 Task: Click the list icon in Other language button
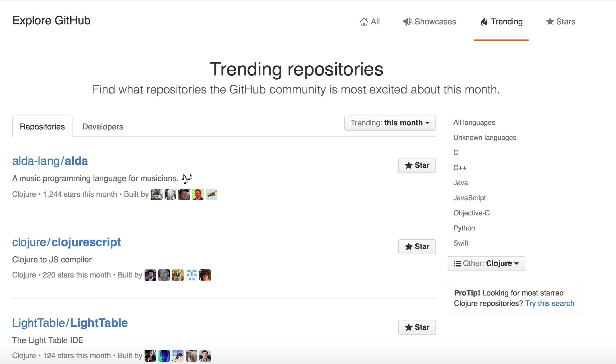[x=457, y=264]
